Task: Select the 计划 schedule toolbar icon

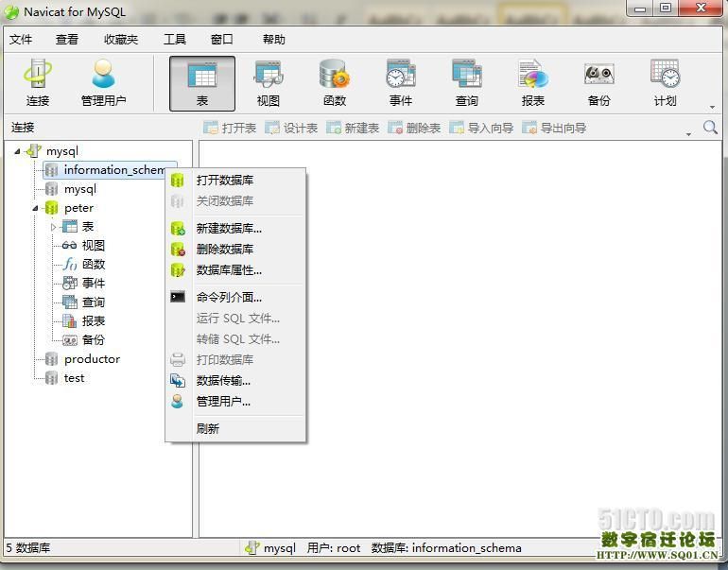Action: pos(665,83)
